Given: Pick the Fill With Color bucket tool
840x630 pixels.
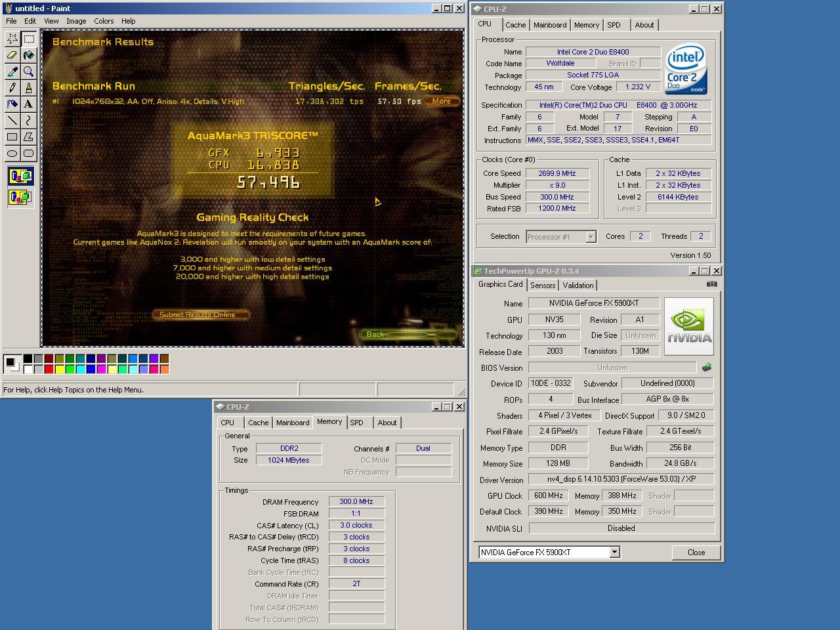Looking at the screenshot, I should click(x=29, y=55).
